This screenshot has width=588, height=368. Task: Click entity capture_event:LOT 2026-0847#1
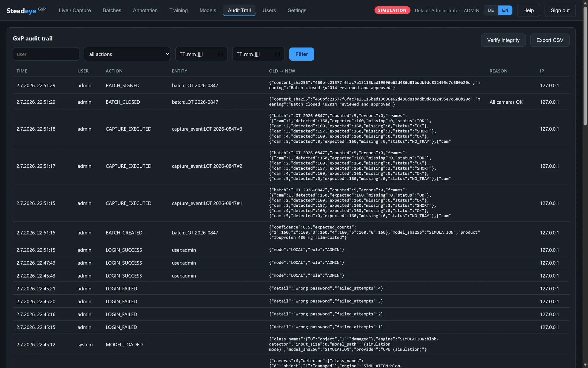[x=207, y=203]
